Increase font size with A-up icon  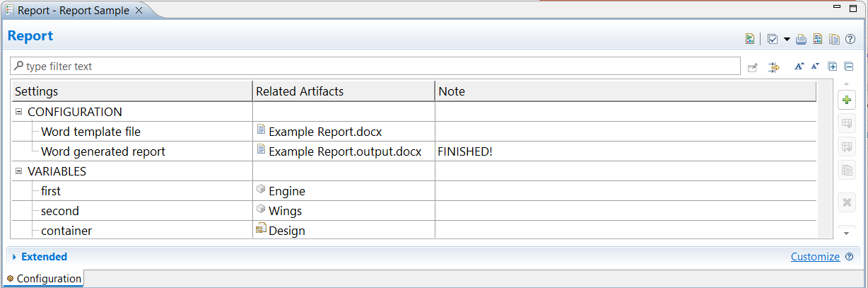point(799,67)
